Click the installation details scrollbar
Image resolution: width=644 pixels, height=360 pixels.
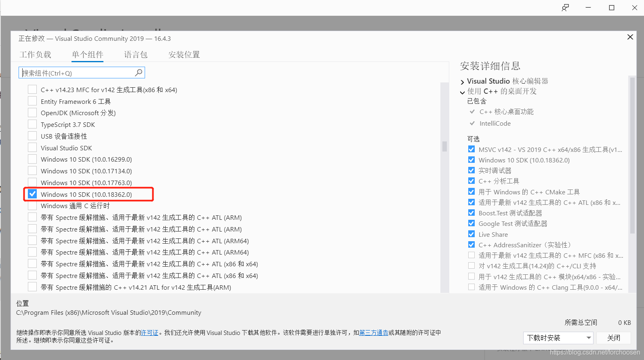pos(632,156)
